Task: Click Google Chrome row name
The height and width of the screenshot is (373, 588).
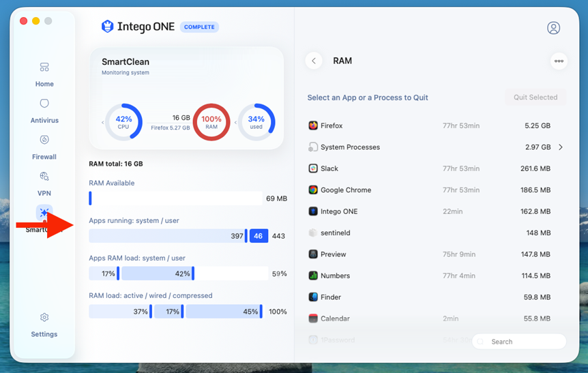Action: (346, 190)
